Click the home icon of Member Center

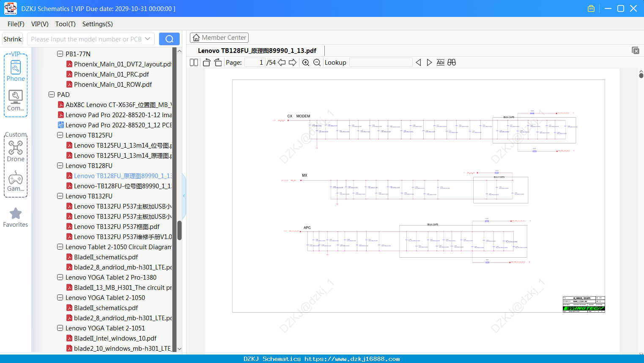tap(196, 38)
